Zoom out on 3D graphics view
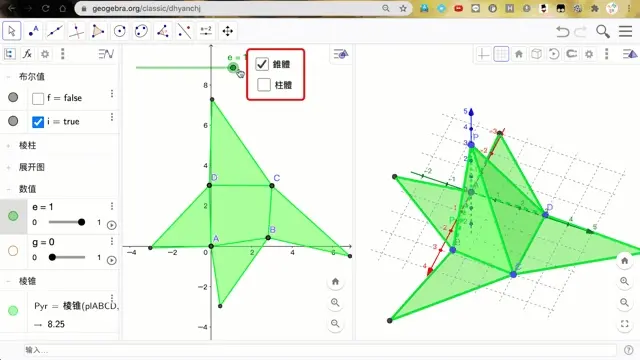Viewport: 640px width, 360px height. pyautogui.click(x=624, y=302)
